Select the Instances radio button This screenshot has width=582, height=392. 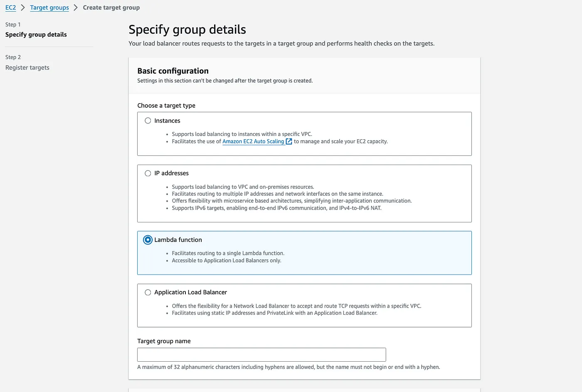pyautogui.click(x=148, y=121)
